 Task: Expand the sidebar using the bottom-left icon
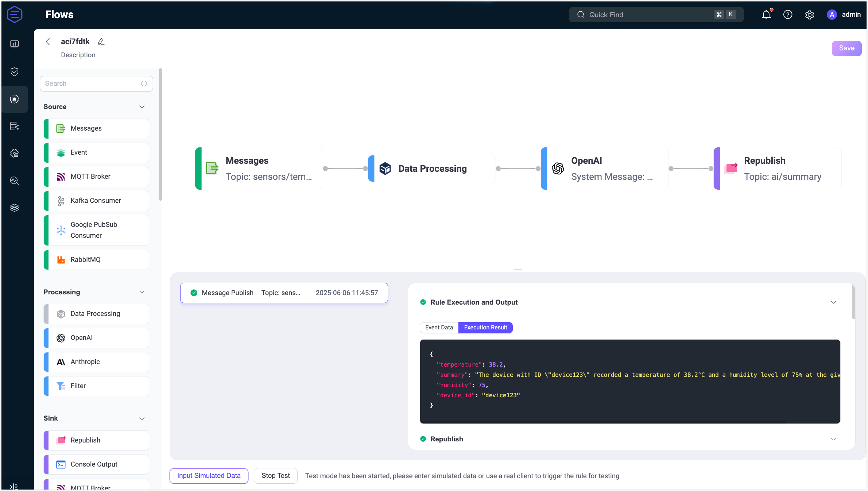click(x=14, y=486)
